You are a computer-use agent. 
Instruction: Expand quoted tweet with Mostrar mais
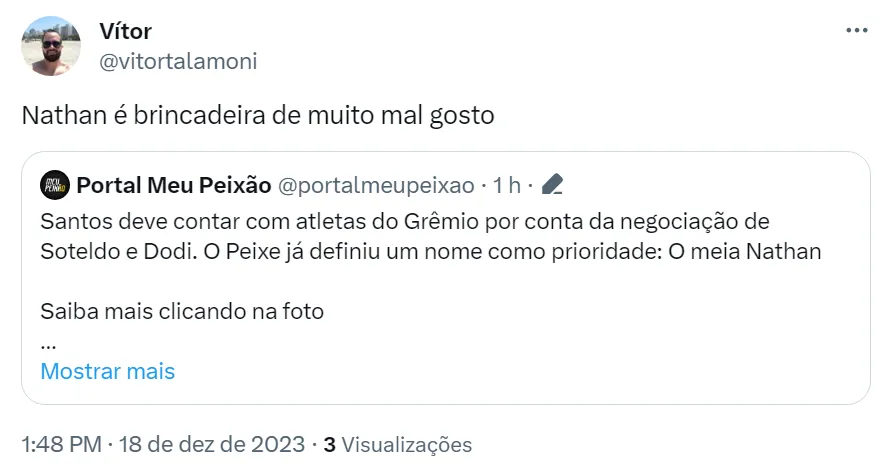coord(107,372)
